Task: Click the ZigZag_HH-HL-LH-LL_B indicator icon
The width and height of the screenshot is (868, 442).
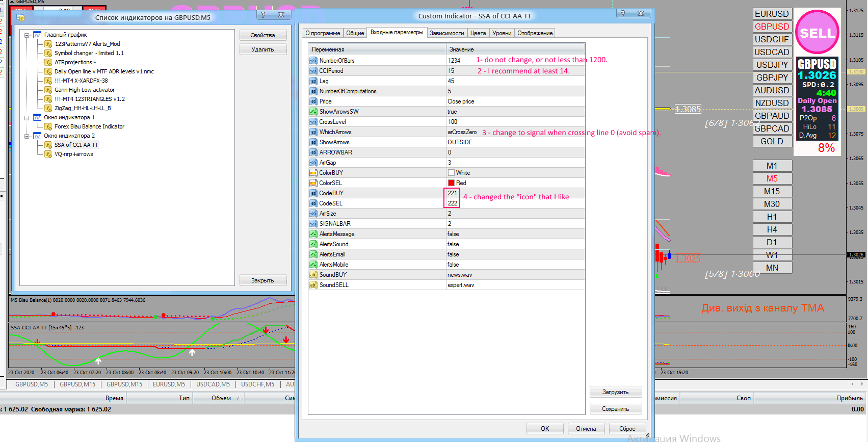Action: click(x=48, y=108)
